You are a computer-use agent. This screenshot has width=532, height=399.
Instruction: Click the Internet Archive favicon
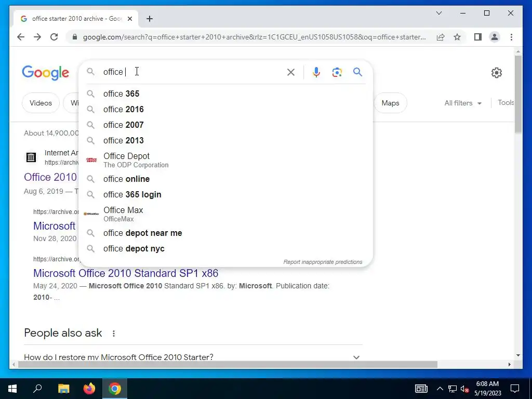31,157
